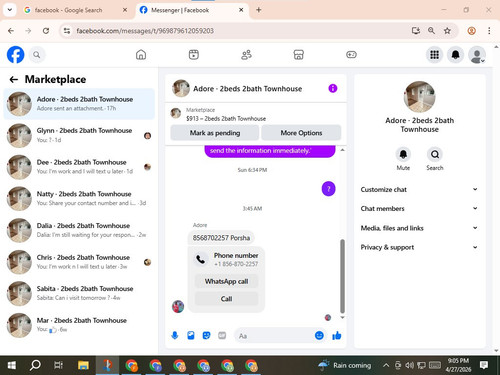The image size is (500, 375).
Task: Show hidden system tray icons
Action: click(x=386, y=365)
